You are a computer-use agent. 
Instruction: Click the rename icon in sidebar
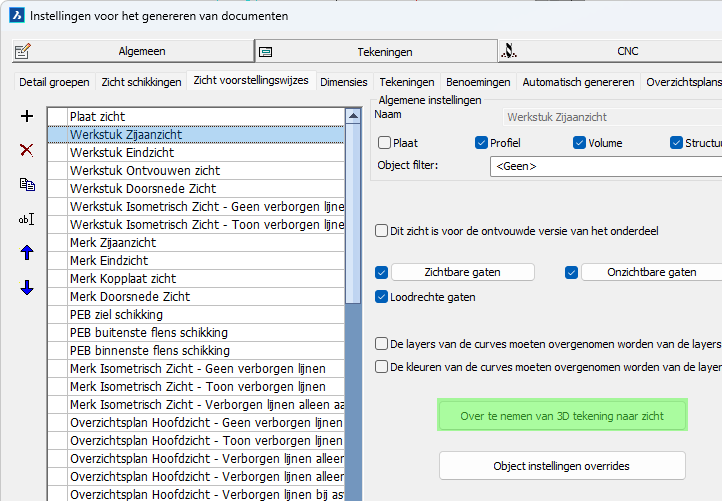[27, 219]
